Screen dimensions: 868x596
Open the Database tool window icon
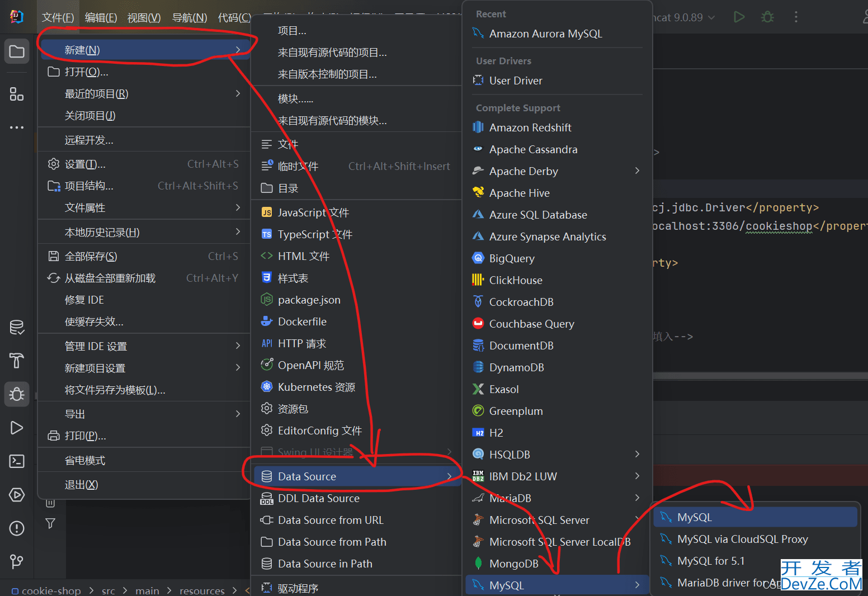tap(17, 327)
